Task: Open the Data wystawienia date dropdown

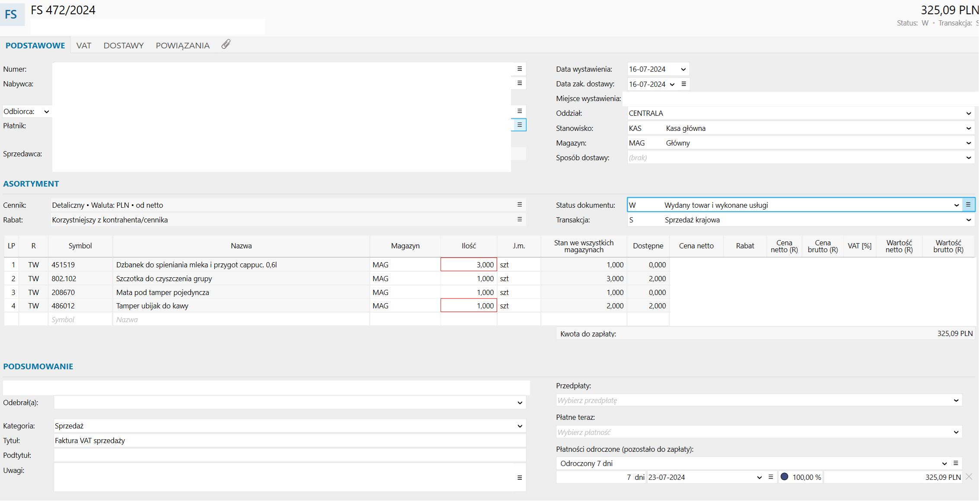Action: coord(683,69)
